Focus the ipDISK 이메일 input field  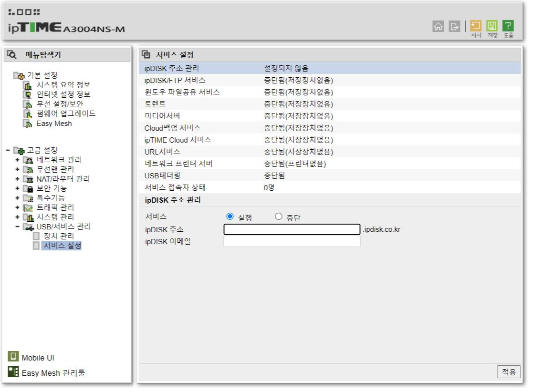coord(292,241)
